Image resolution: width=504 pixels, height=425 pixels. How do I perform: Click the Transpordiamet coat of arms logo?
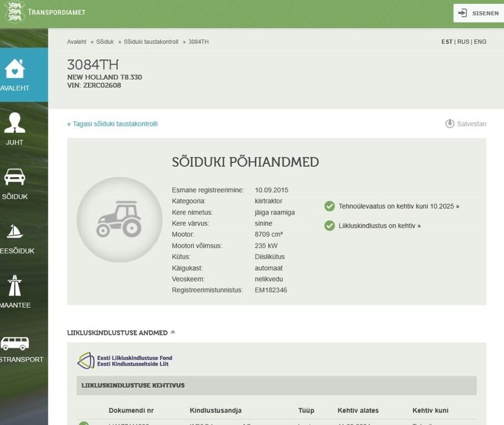(x=15, y=12)
